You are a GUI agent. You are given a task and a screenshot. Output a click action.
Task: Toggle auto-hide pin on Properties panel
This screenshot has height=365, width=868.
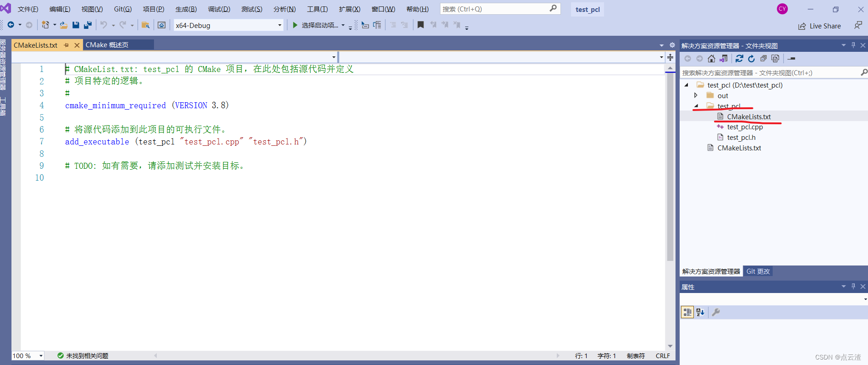pyautogui.click(x=853, y=286)
